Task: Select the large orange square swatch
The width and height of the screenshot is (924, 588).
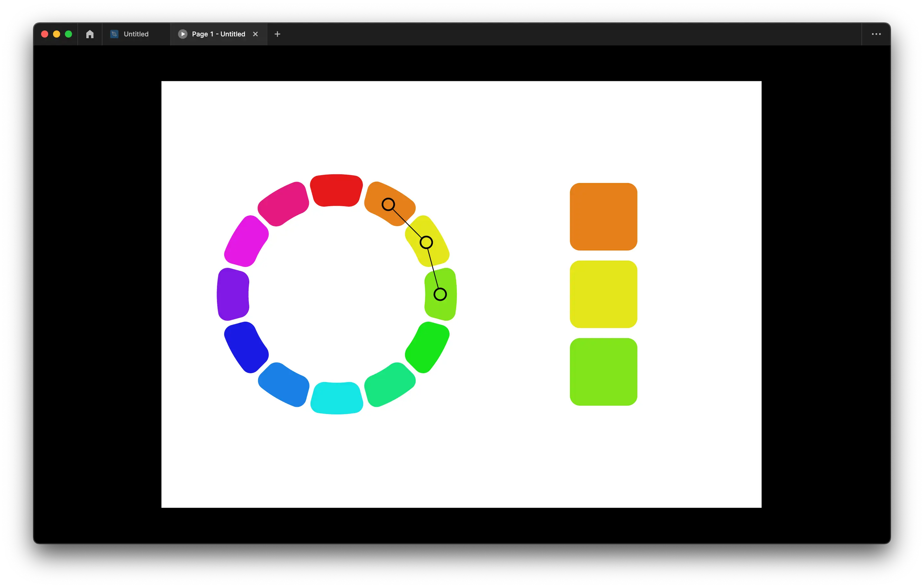Action: point(603,217)
